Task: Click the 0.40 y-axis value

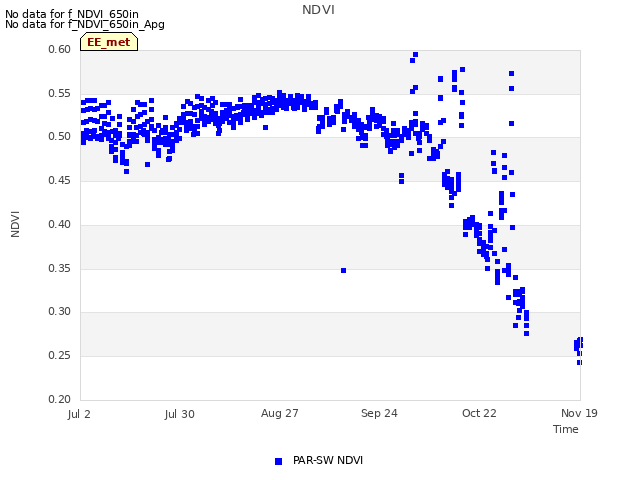Action: coord(60,224)
